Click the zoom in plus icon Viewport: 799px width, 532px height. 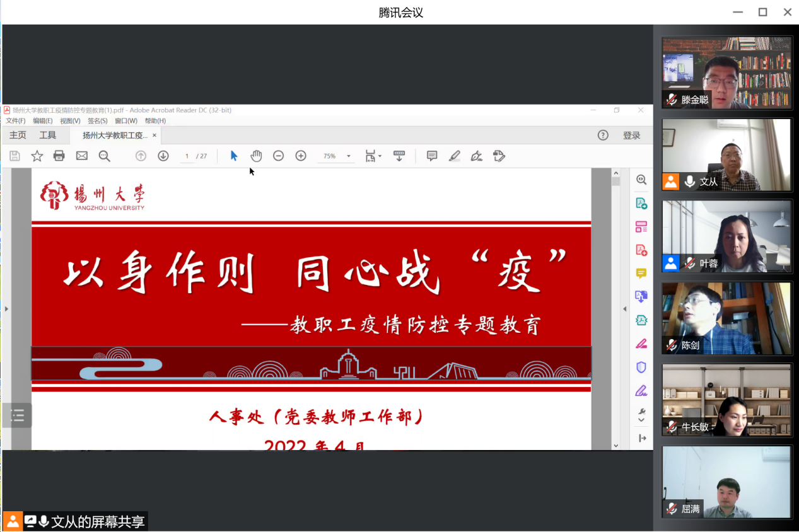pos(301,156)
